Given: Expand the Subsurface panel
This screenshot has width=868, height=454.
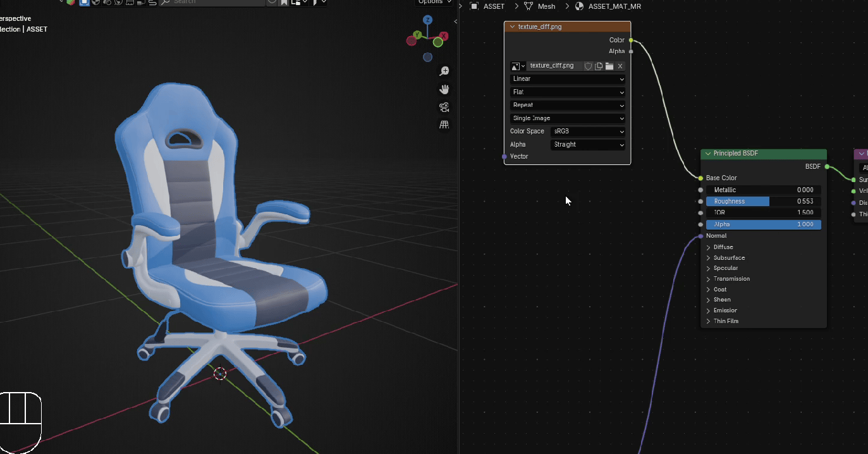Looking at the screenshot, I should pyautogui.click(x=729, y=258).
